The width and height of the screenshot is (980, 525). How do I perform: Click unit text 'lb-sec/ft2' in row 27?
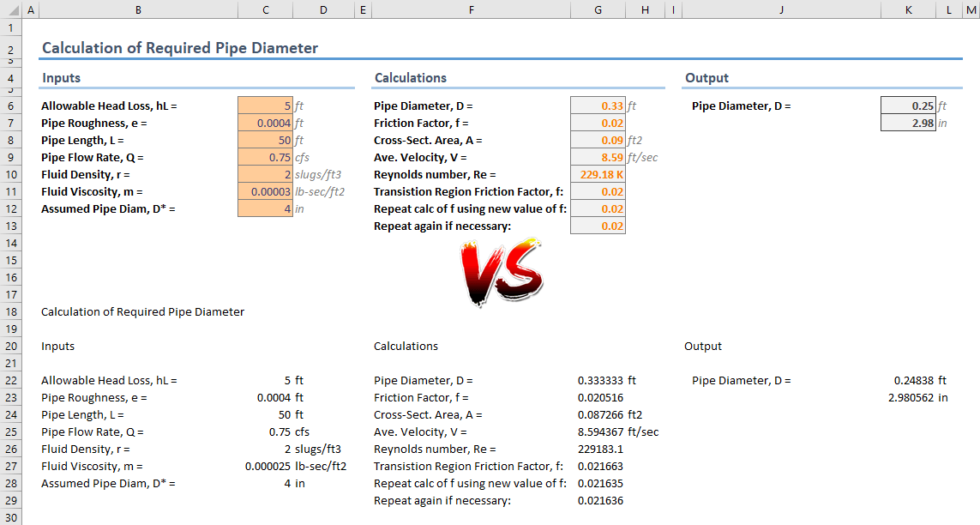pyautogui.click(x=321, y=467)
